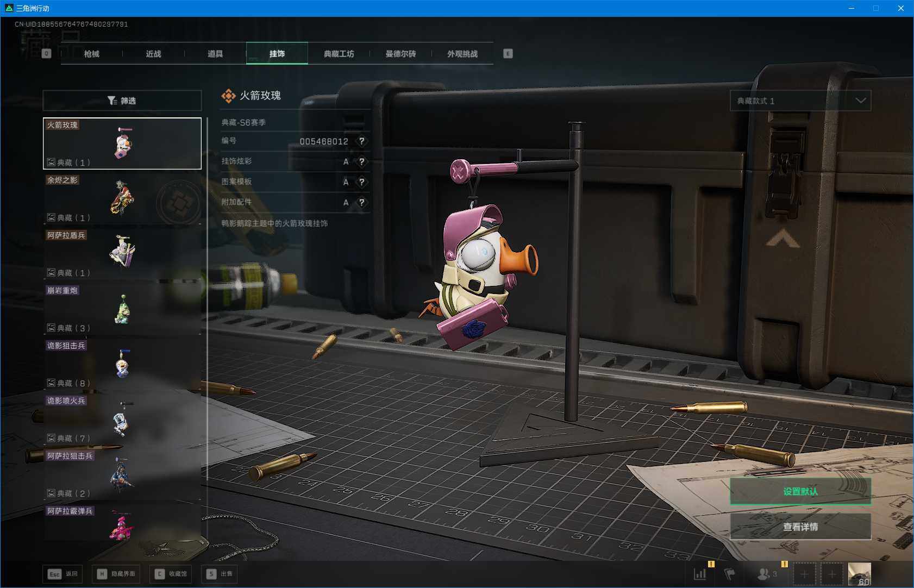Select the 余烬之影 charm thumbnail
This screenshot has width=914, height=588.
click(x=122, y=198)
